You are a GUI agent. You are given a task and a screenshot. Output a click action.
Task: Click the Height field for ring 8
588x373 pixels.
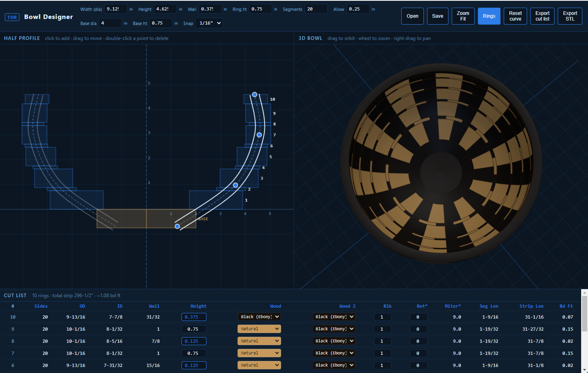[x=194, y=341]
